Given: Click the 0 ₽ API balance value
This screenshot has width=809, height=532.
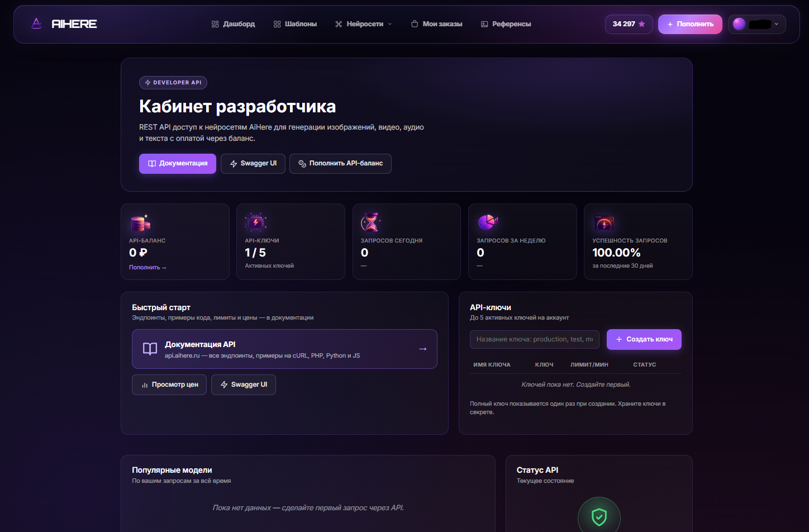Looking at the screenshot, I should tap(138, 253).
